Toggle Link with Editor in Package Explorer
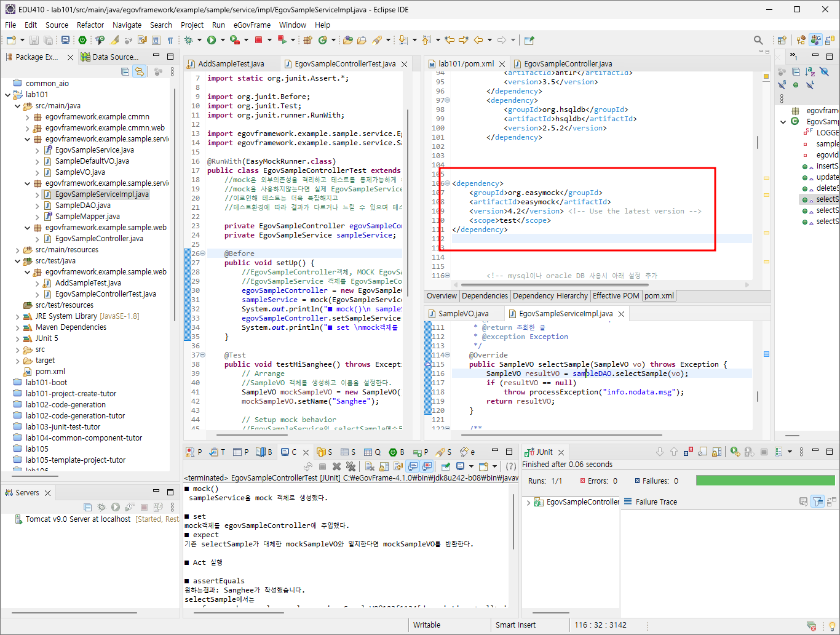 (140, 71)
